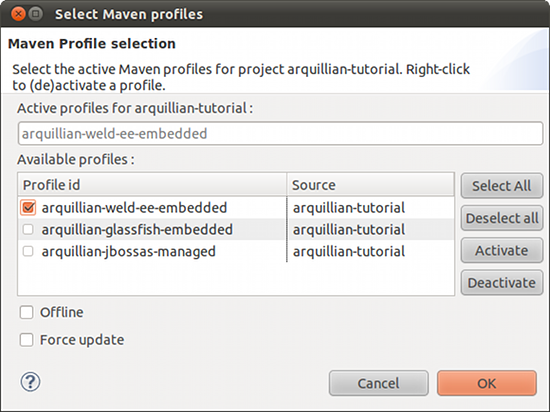Select the arquillian-jbossas-managed profile row
The height and width of the screenshot is (412, 550).
[x=236, y=251]
